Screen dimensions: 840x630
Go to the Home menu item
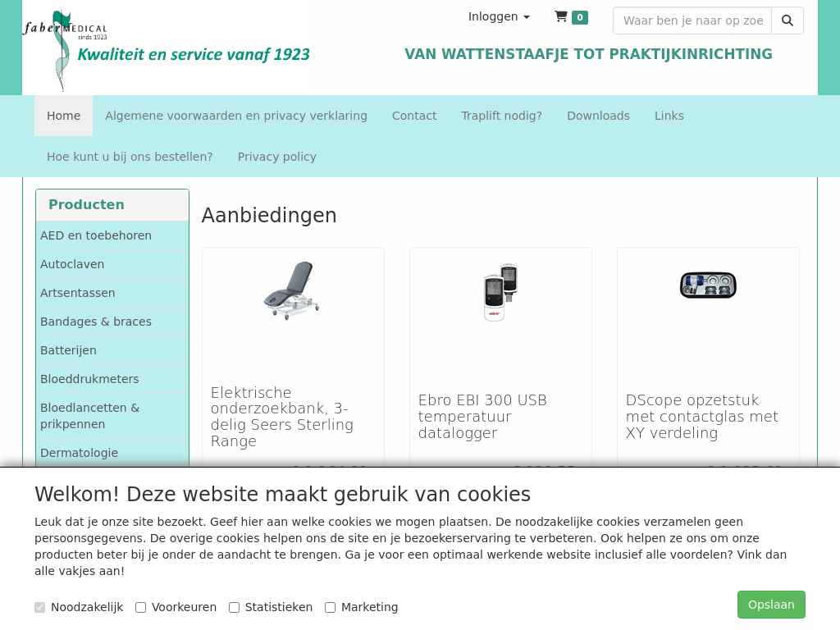point(63,116)
